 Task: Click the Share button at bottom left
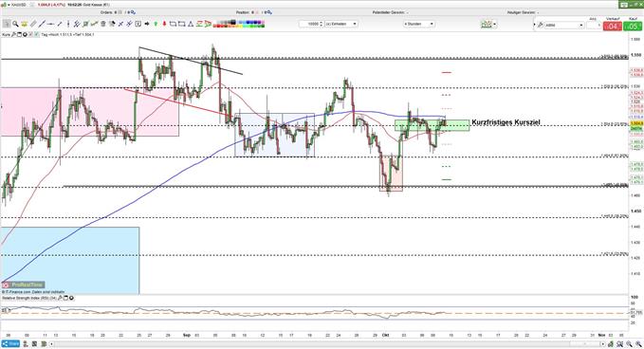10,343
